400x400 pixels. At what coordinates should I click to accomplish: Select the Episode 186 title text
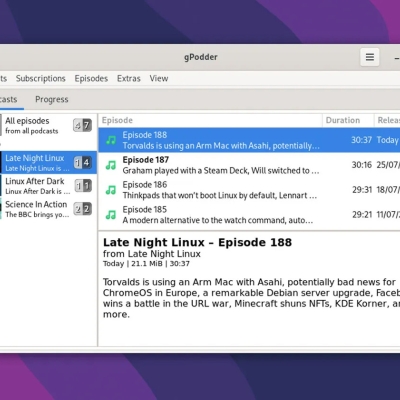point(145,185)
